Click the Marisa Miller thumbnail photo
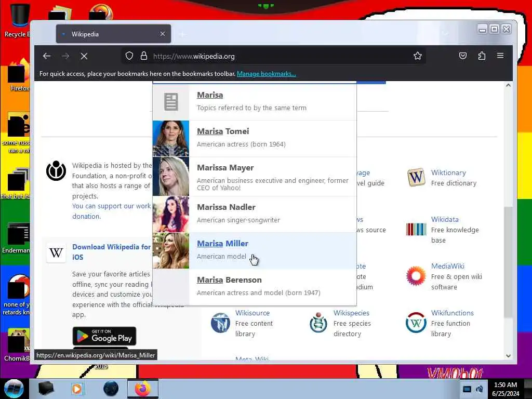Viewport: 532px width, 399px height. [170, 251]
